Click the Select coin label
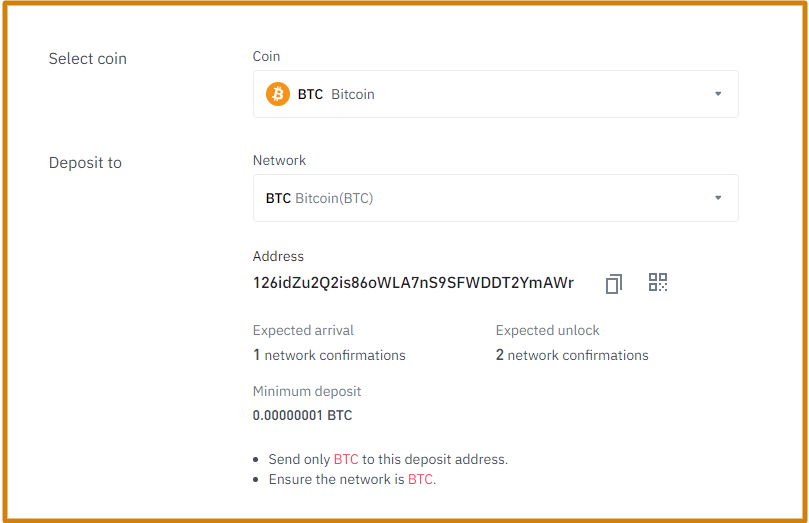809x523 pixels. 88,59
